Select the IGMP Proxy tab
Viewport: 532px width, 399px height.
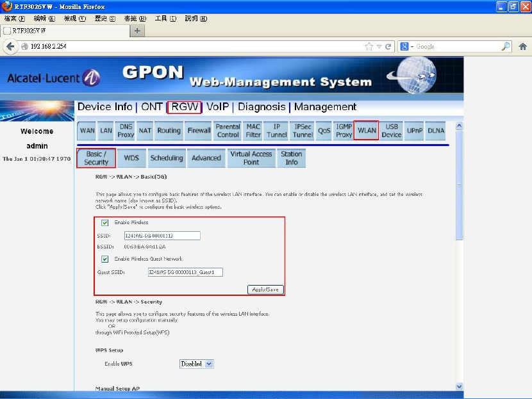pyautogui.click(x=344, y=131)
